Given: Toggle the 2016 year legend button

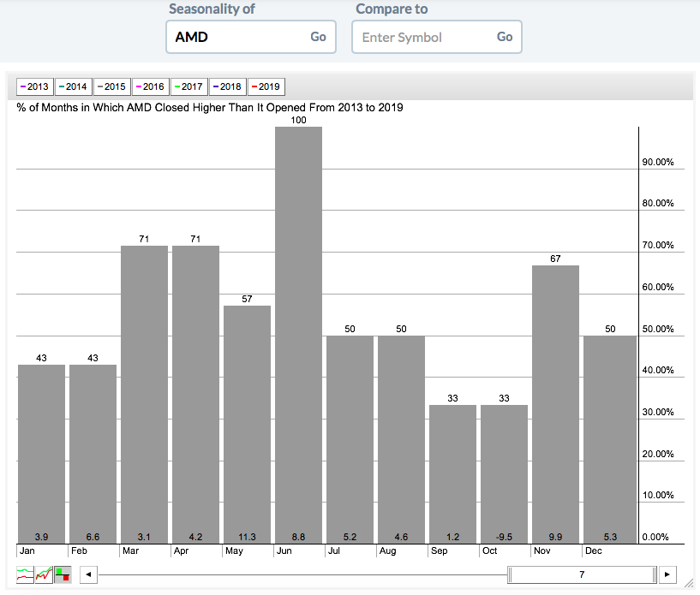Looking at the screenshot, I should point(150,86).
